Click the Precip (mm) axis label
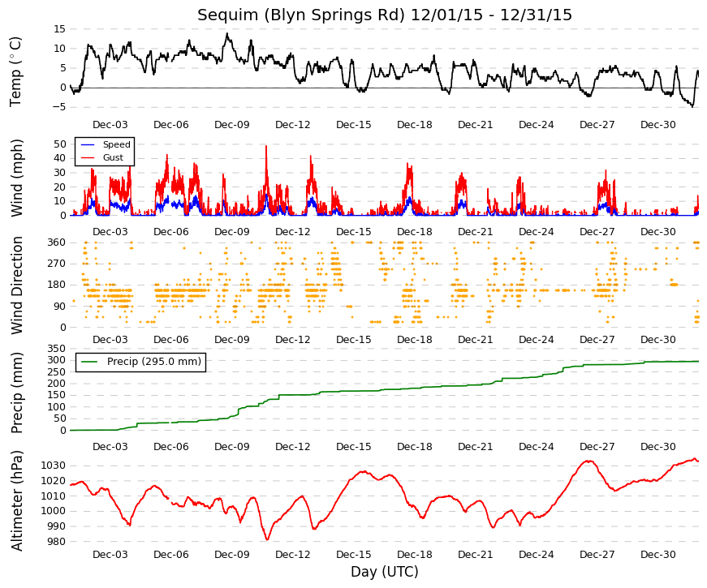This screenshot has width=707, height=588. (x=16, y=393)
